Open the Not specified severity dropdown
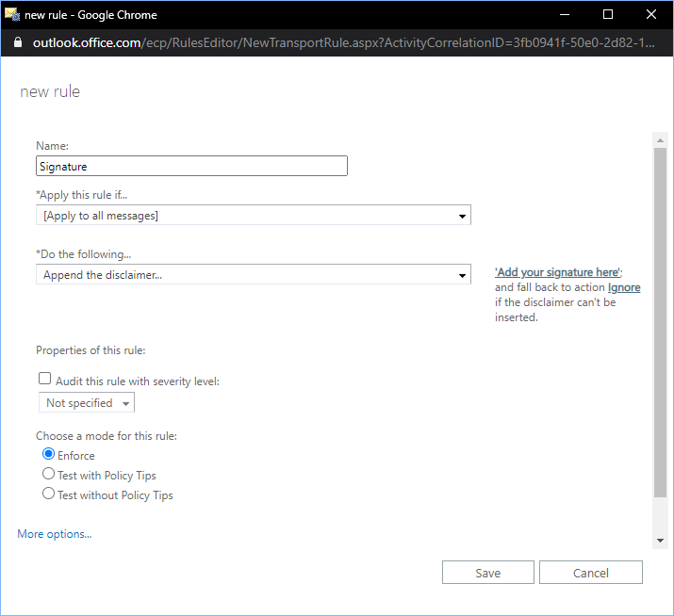Viewport: 674px width, 616px height. coord(87,403)
